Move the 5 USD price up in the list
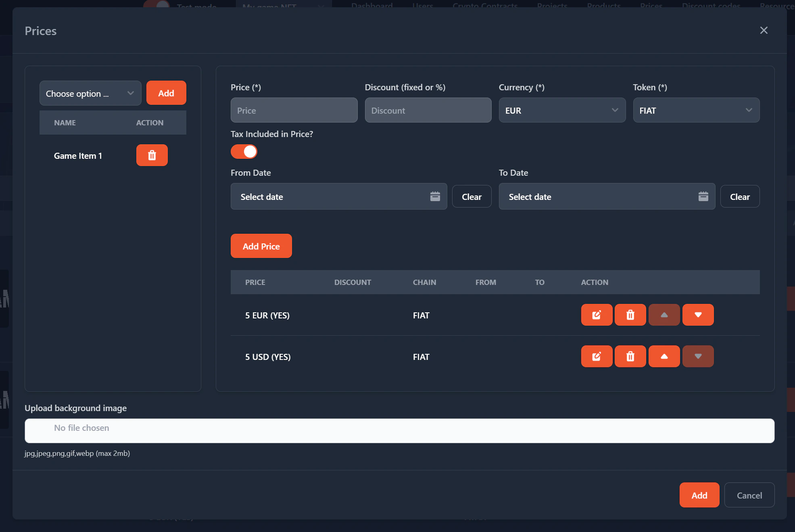 pos(664,356)
